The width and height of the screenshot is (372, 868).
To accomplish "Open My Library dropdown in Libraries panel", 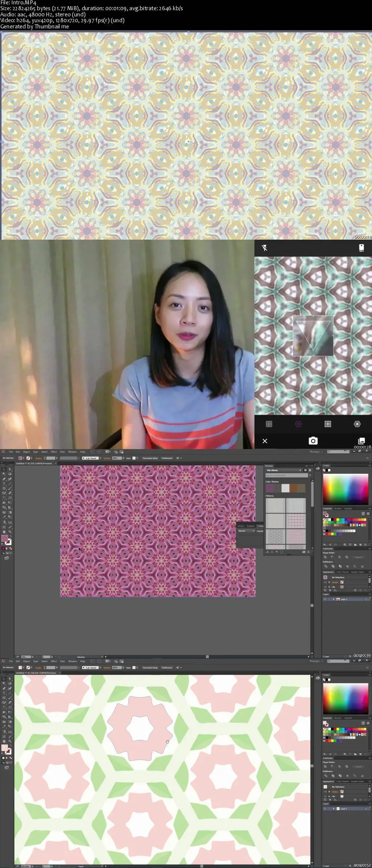I will (284, 470).
